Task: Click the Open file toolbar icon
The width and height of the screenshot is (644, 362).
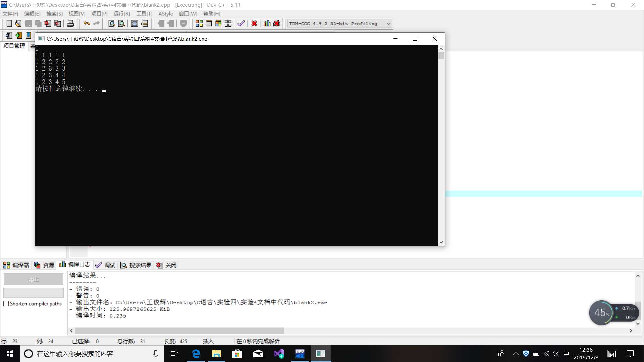Action: click(18, 24)
